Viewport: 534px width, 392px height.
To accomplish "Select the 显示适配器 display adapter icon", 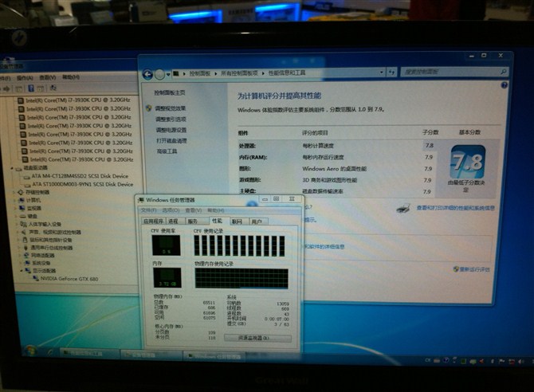I will (x=28, y=271).
